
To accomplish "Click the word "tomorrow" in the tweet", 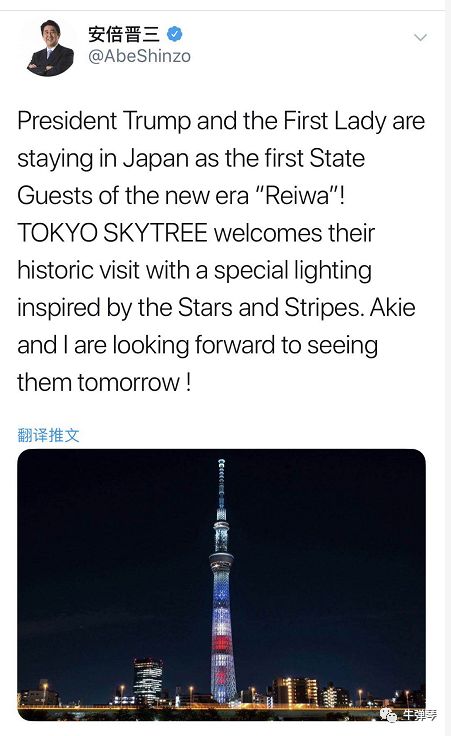I will pyautogui.click(x=129, y=383).
